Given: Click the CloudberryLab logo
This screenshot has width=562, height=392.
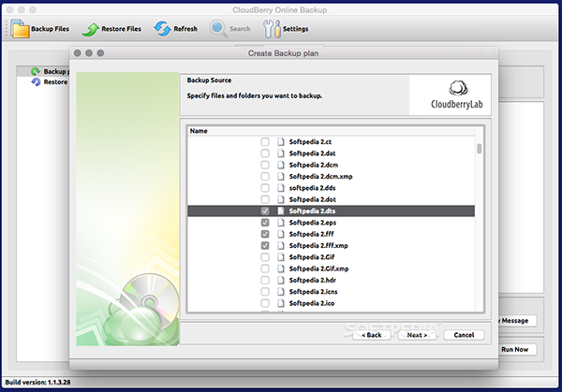Looking at the screenshot, I should (457, 94).
